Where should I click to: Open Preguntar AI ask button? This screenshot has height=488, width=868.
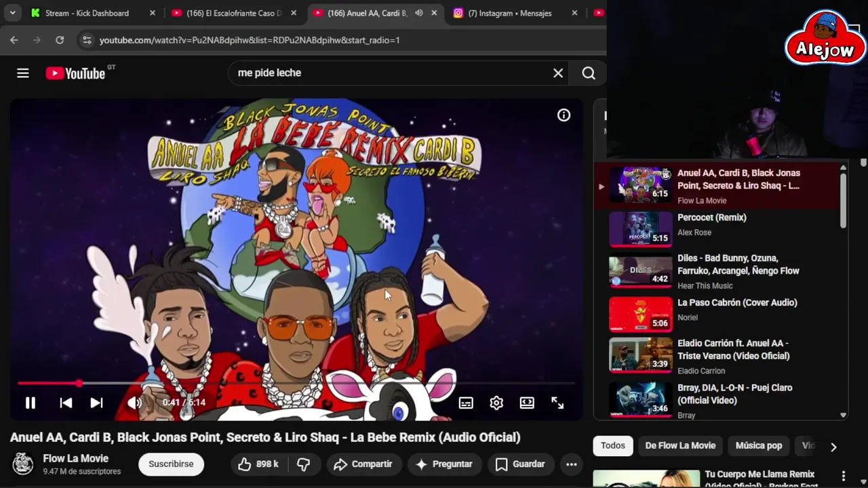(444, 464)
